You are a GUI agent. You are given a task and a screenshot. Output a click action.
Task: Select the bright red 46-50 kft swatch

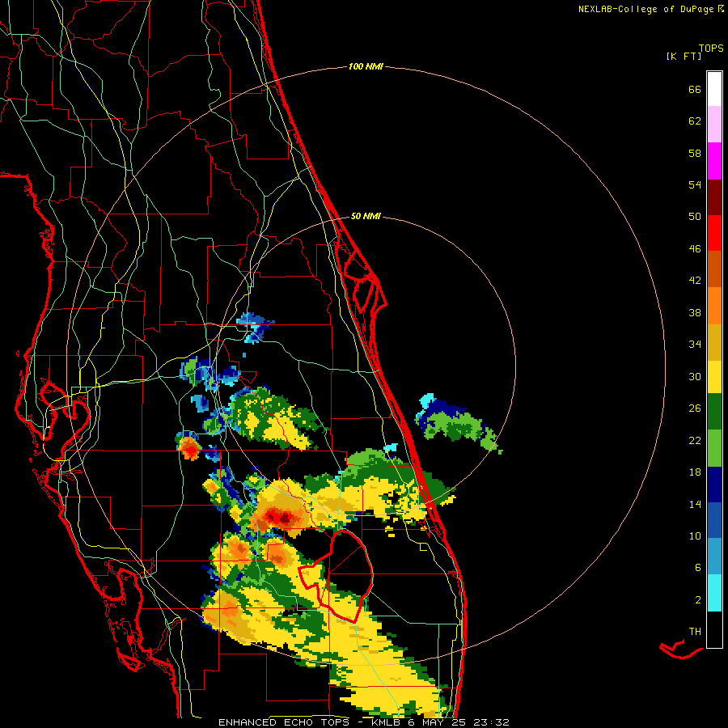point(714,233)
